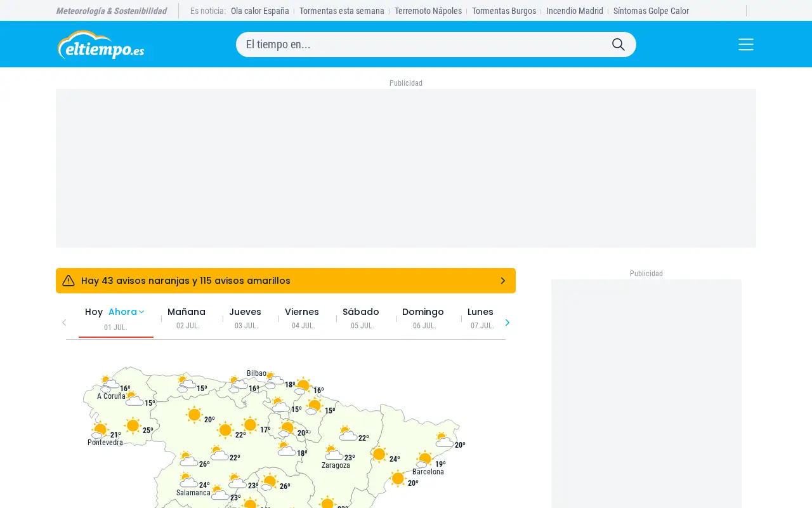Click the Salamanca city label on map
The height and width of the screenshot is (508, 812).
point(193,493)
